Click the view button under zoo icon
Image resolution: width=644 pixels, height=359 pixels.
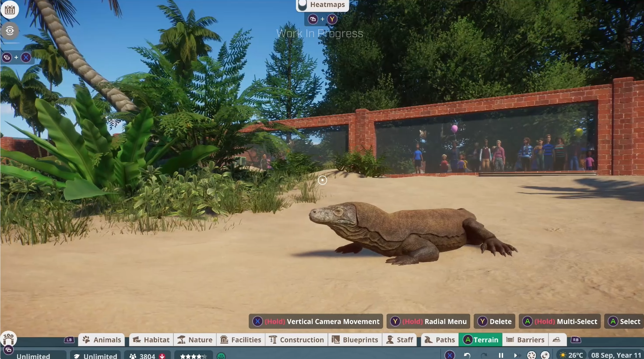pyautogui.click(x=9, y=349)
